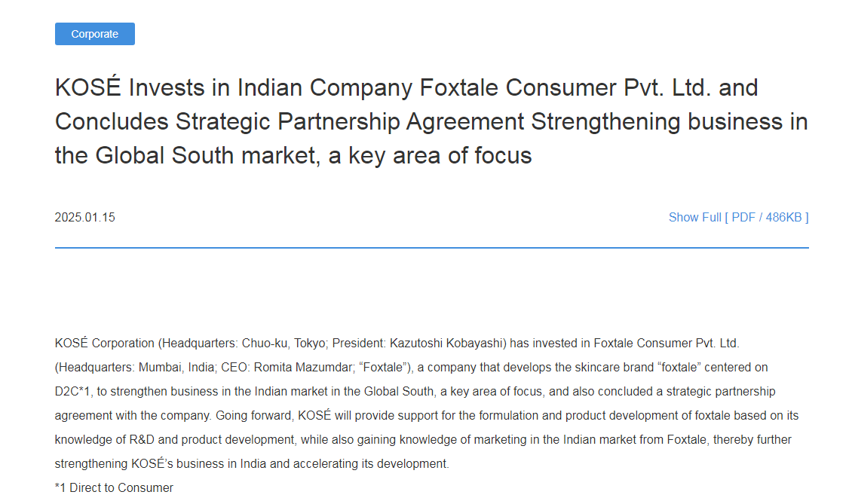The height and width of the screenshot is (504, 852).
Task: Click the KOSÉ Invests headline title
Action: pos(431,121)
